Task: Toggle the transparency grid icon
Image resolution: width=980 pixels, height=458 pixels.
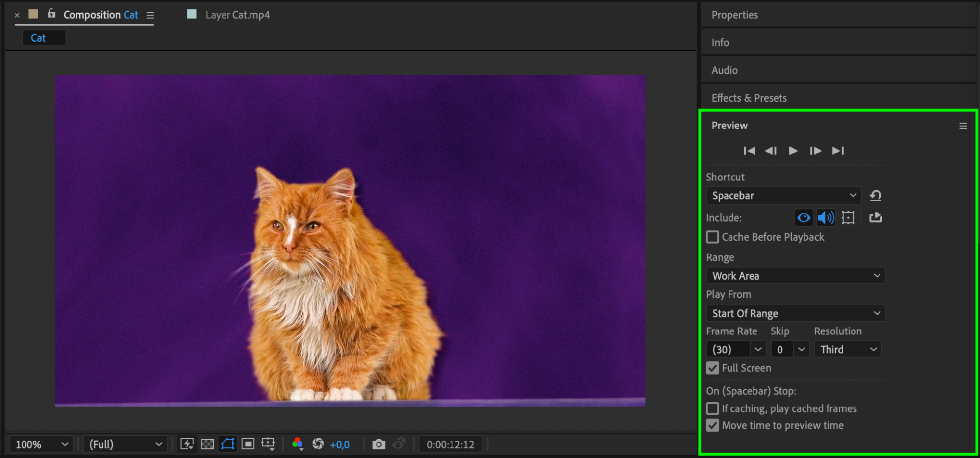Action: click(207, 444)
